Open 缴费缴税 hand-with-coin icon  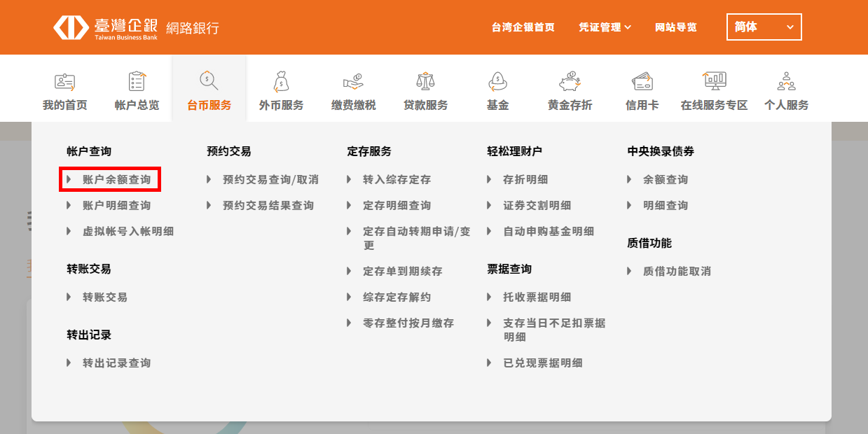tap(353, 82)
